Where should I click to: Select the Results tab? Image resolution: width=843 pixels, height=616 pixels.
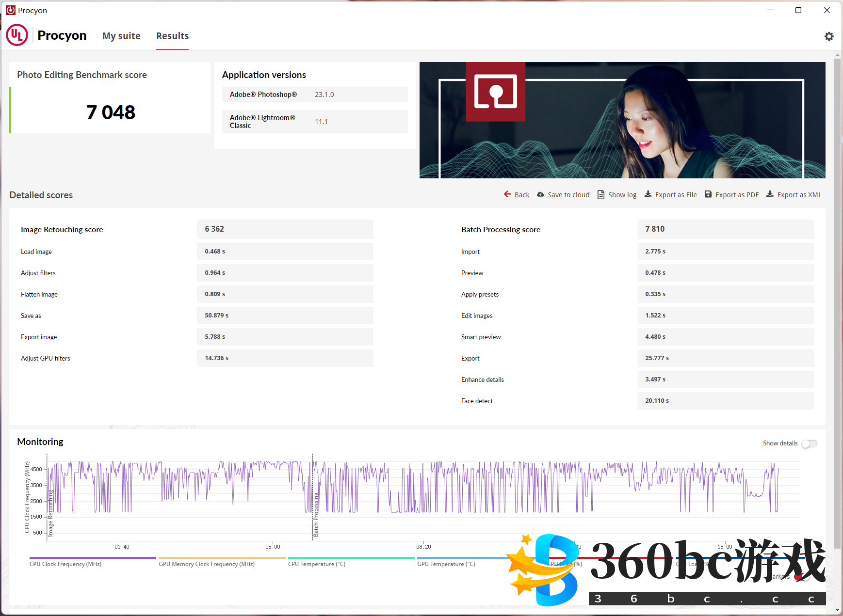172,36
